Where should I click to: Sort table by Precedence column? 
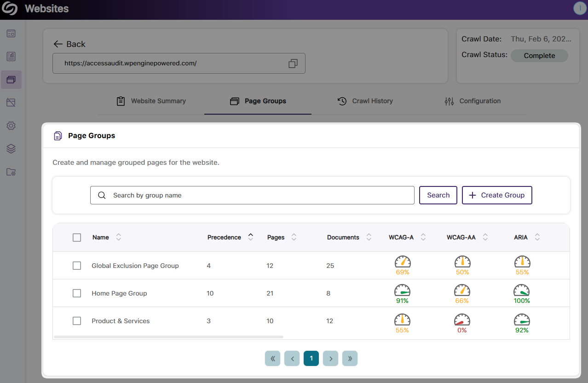tap(251, 237)
